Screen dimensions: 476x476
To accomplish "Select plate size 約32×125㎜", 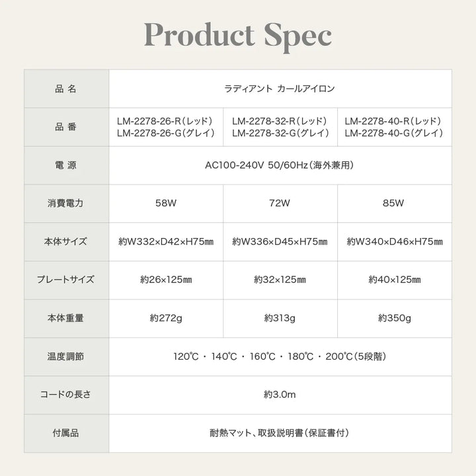I will click(280, 280).
